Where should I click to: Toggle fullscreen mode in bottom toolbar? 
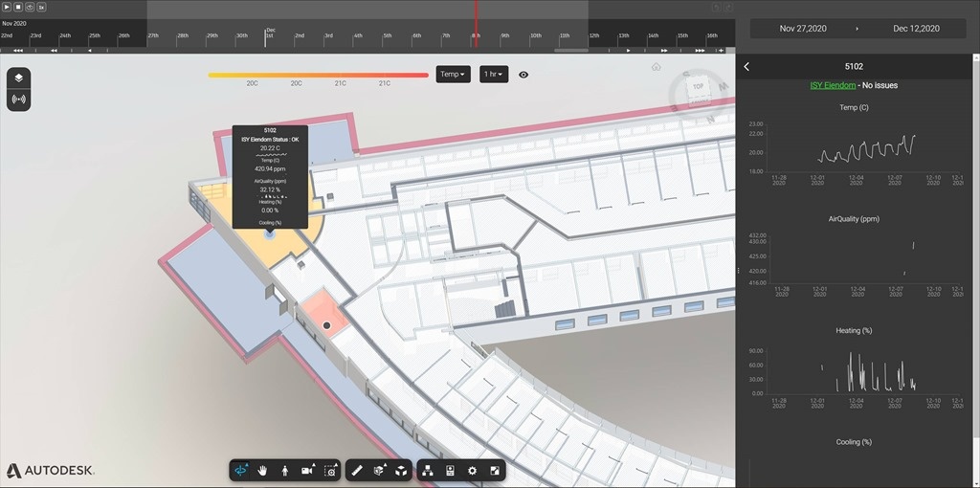pos(494,471)
